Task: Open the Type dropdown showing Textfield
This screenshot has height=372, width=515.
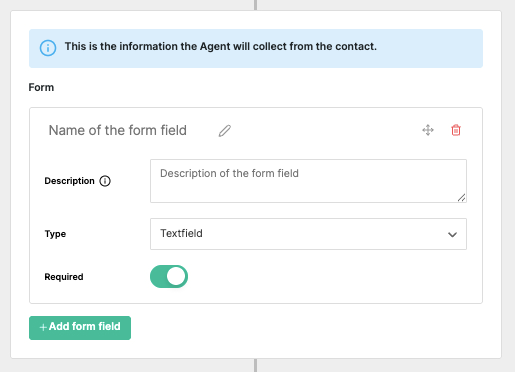Action: pos(308,234)
